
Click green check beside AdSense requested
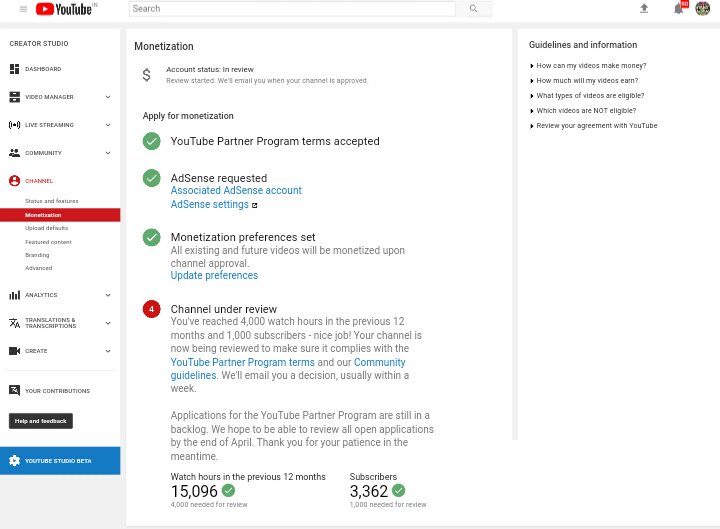(152, 178)
